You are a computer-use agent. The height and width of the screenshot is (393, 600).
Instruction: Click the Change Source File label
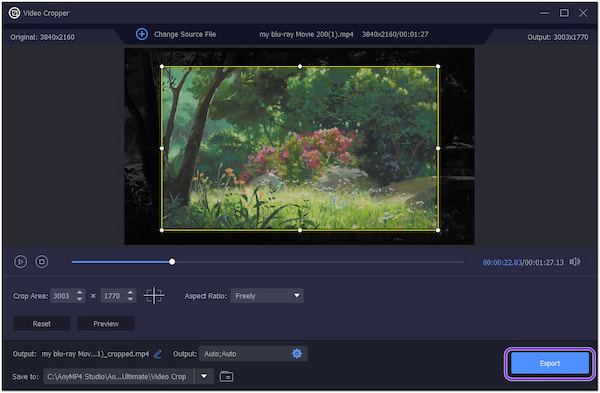pyautogui.click(x=185, y=34)
